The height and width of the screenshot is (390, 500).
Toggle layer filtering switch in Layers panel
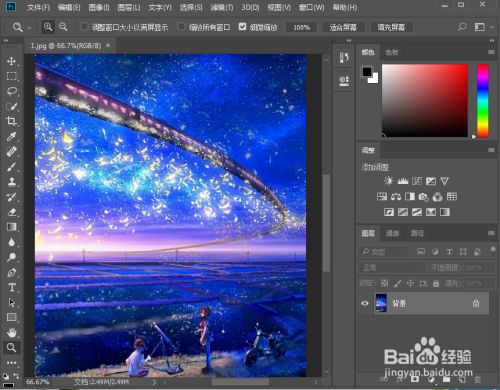click(x=492, y=250)
